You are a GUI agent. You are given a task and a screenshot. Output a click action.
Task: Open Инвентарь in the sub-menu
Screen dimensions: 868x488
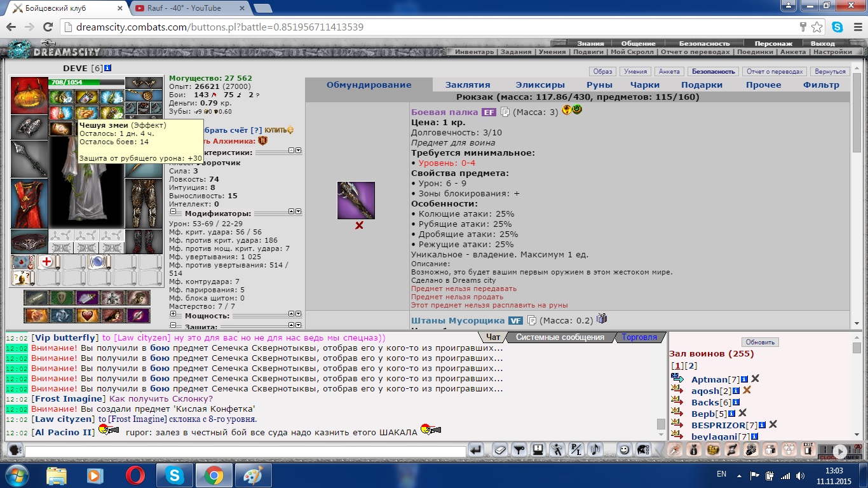click(473, 52)
